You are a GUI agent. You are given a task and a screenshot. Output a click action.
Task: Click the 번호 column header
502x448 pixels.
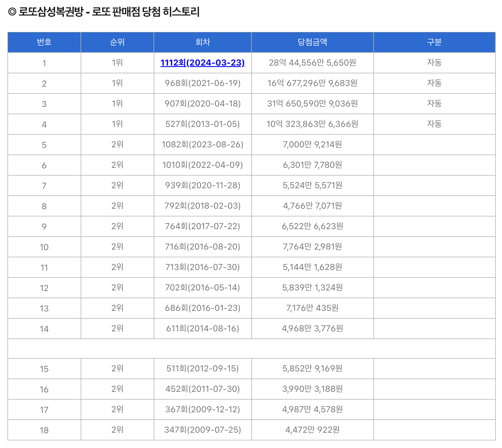[x=44, y=42]
